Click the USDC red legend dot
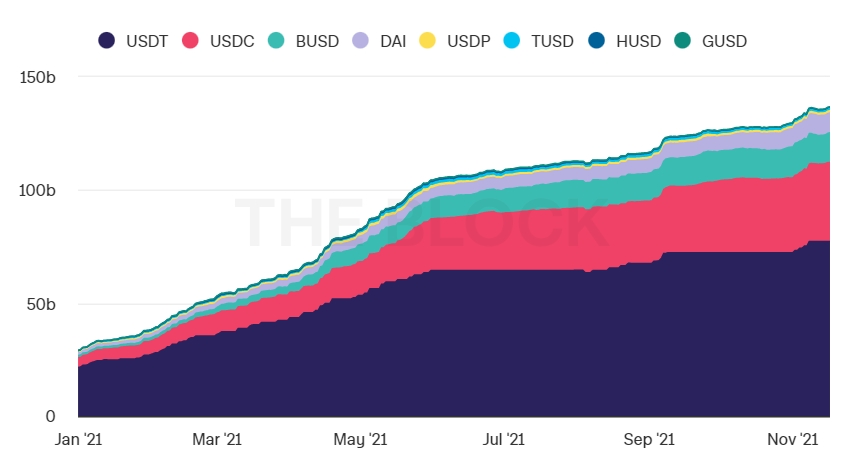Screen dimensions: 852x471 point(191,41)
